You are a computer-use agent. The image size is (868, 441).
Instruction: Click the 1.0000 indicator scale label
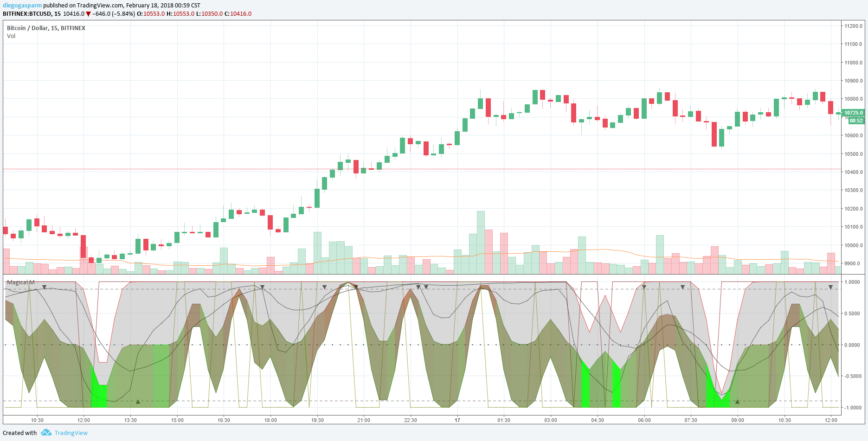[x=852, y=282]
